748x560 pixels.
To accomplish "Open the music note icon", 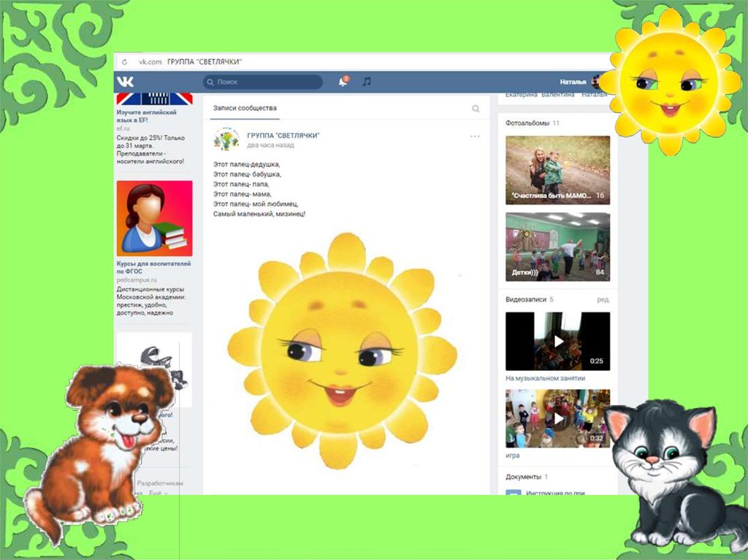I will [367, 82].
